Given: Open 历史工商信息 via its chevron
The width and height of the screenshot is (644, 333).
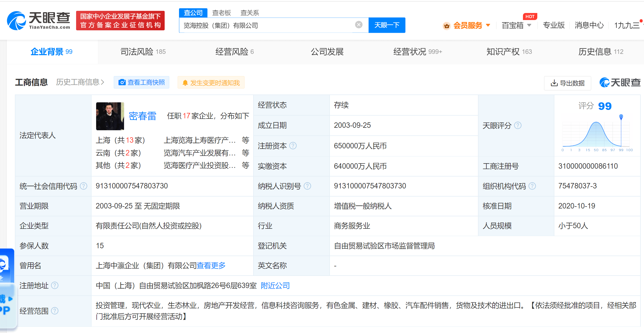Looking at the screenshot, I should click(102, 82).
